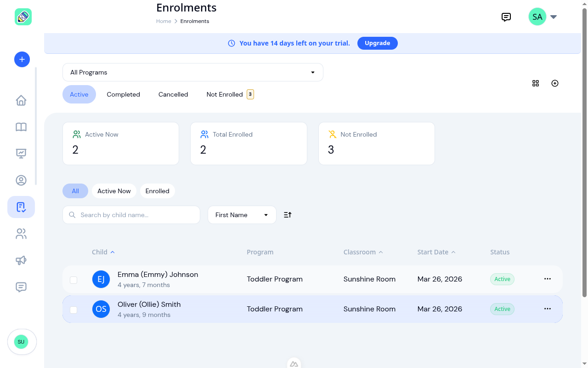Open the presentation chart sidebar icon

click(x=21, y=154)
